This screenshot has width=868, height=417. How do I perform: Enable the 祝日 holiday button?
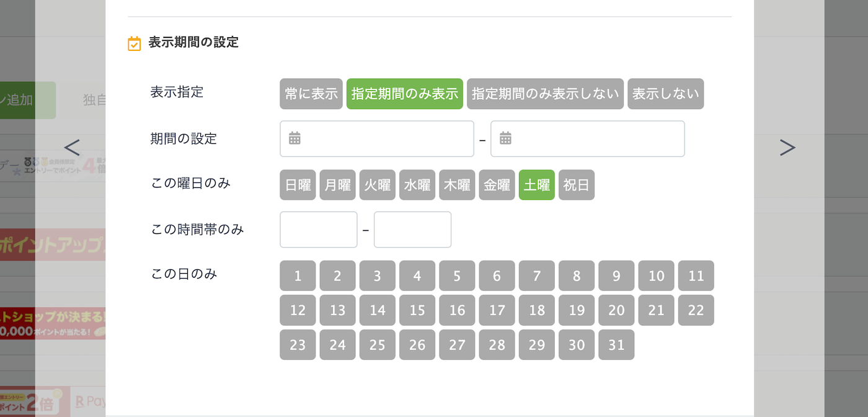click(x=576, y=185)
